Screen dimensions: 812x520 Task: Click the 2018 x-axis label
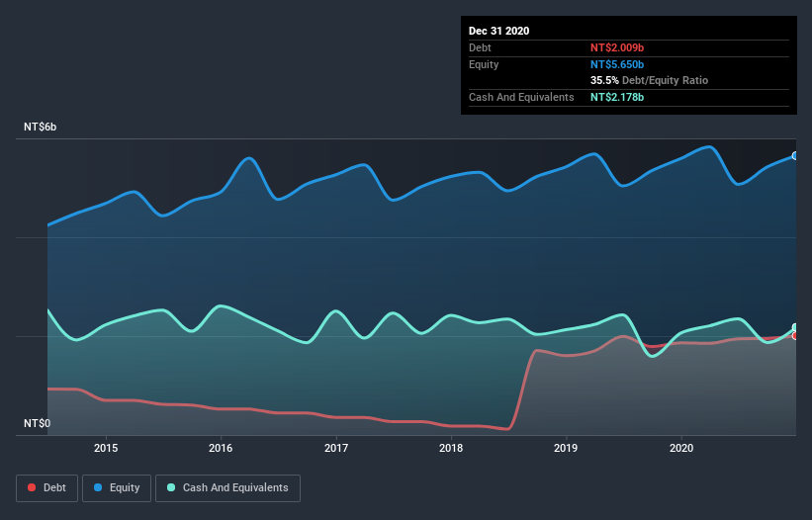(451, 448)
